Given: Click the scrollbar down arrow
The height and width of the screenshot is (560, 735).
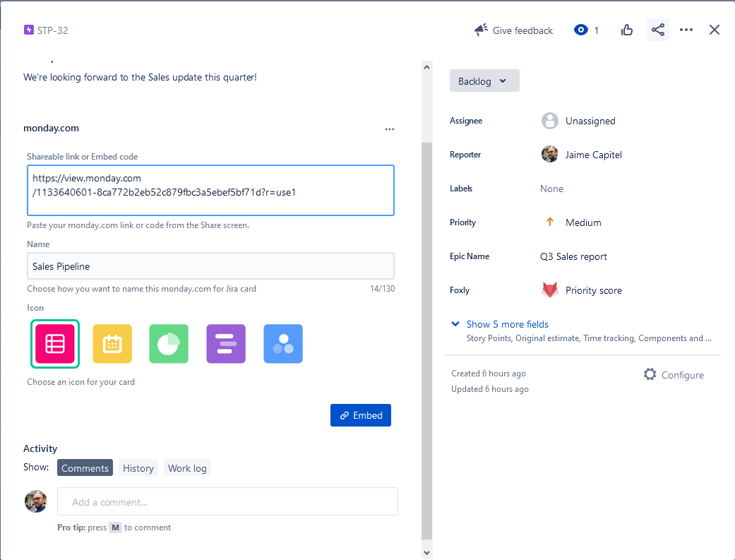Looking at the screenshot, I should pos(426,553).
